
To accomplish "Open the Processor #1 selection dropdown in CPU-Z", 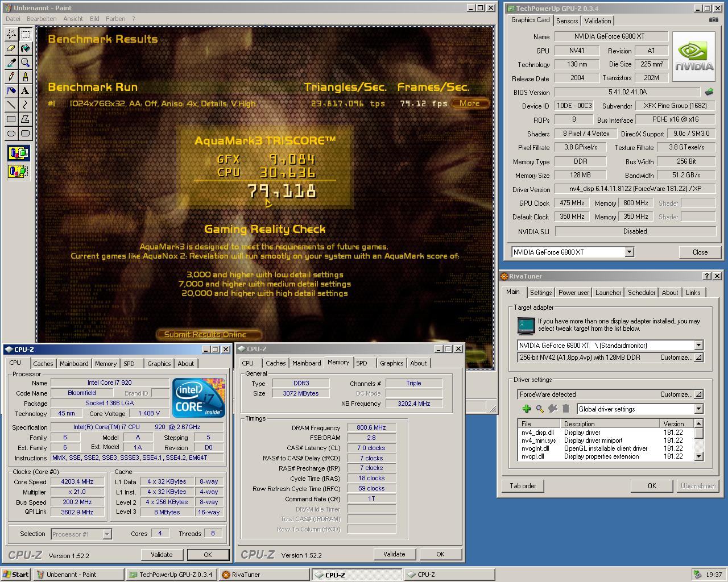I will (x=107, y=534).
